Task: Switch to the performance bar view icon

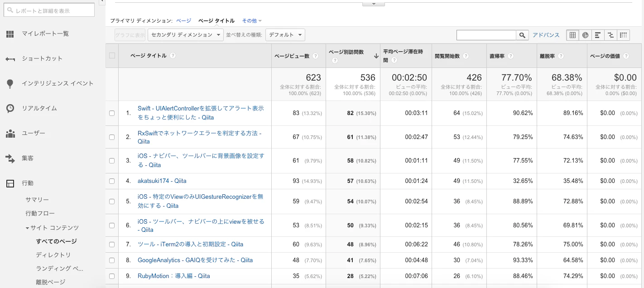Action: (598, 35)
